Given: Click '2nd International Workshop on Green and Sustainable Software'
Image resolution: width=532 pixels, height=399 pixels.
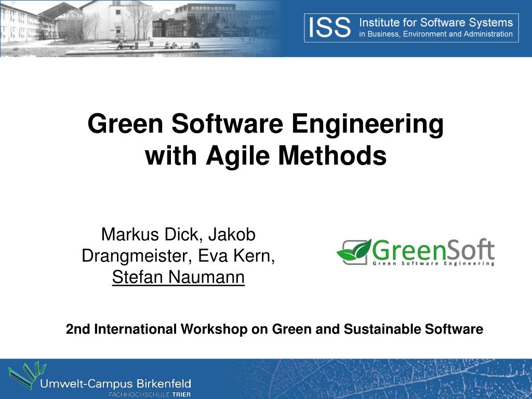Looking at the screenshot, I should (x=274, y=329).
